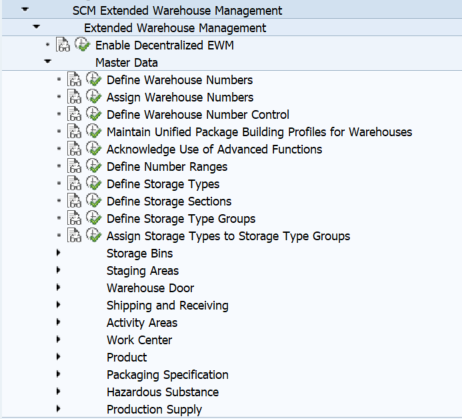
Task: Expand the Activity Areas node
Action: point(58,322)
